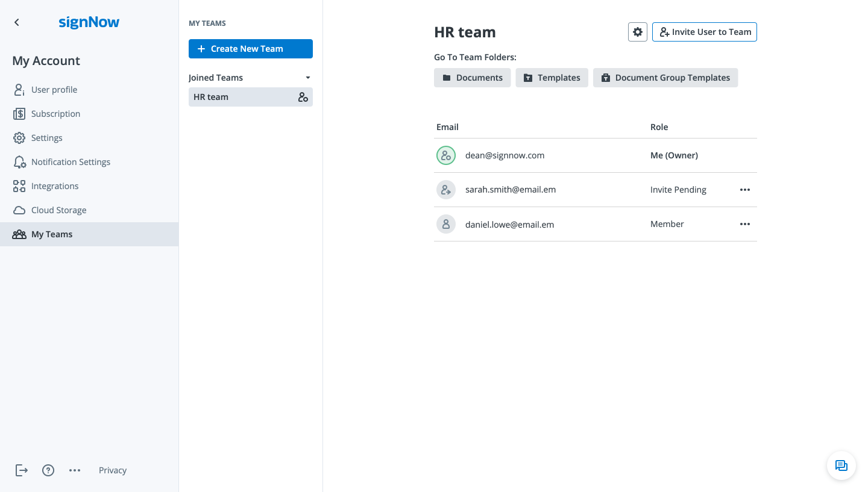
Task: Open team settings gear icon
Action: coord(637,32)
